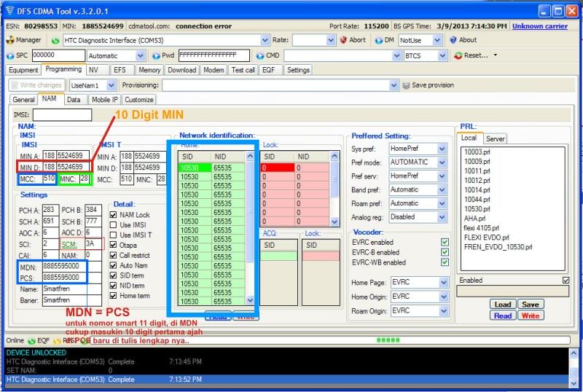Toggle the Call restrict checkbox
This screenshot has height=392, width=583.
click(114, 255)
